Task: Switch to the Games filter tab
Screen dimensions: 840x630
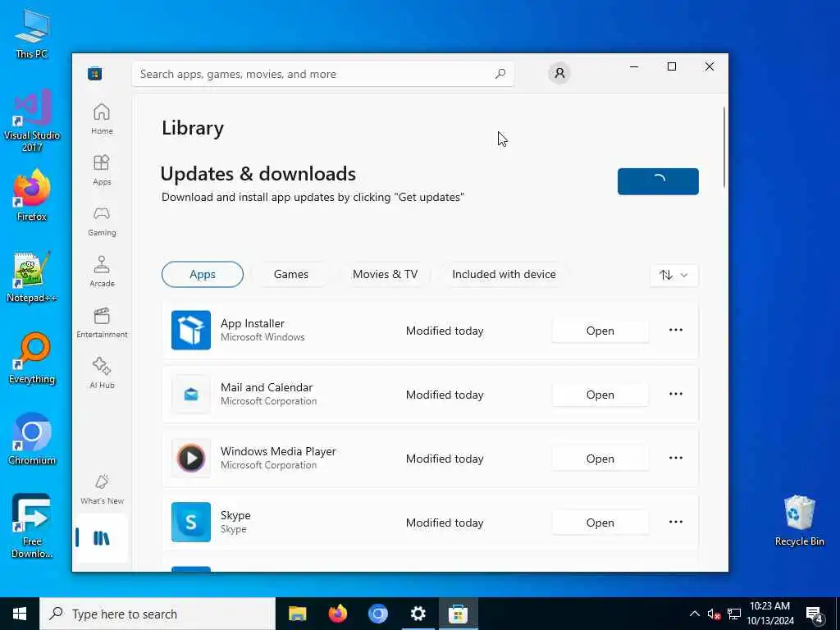Action: point(291,274)
